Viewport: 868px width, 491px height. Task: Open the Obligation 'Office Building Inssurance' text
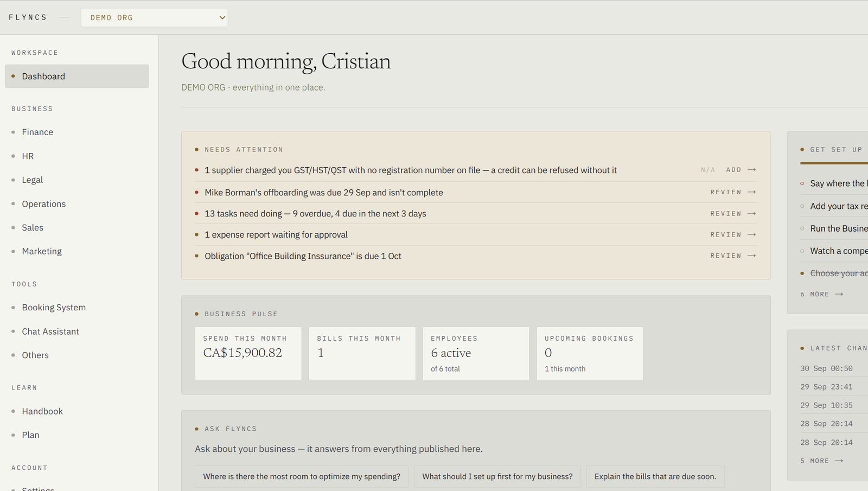click(303, 256)
